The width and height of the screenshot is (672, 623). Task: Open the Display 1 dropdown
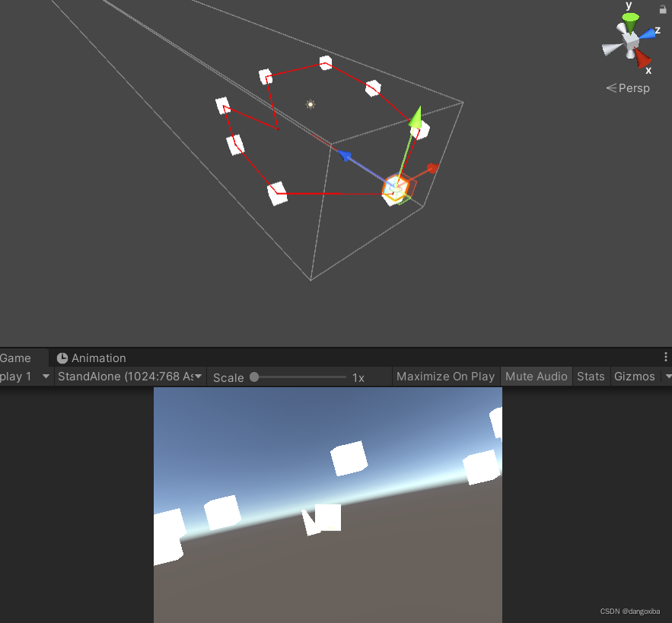(27, 376)
